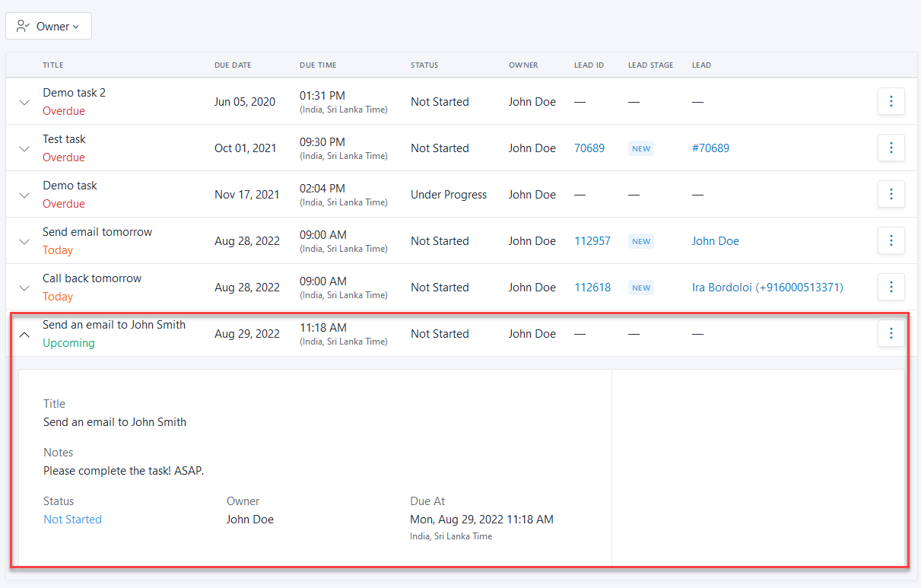The image size is (921, 588).
Task: Click the John Doe lead link
Action: click(x=715, y=240)
